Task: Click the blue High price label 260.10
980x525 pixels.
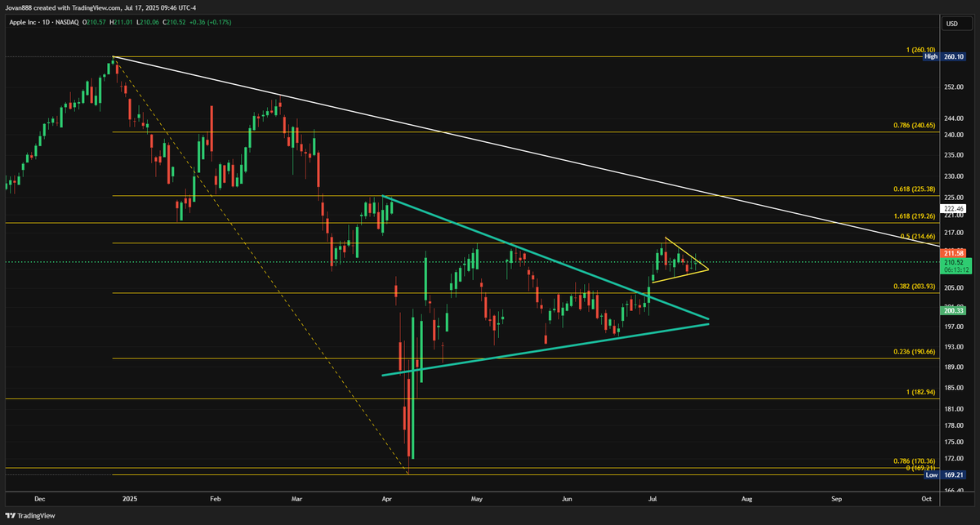Action: click(952, 57)
